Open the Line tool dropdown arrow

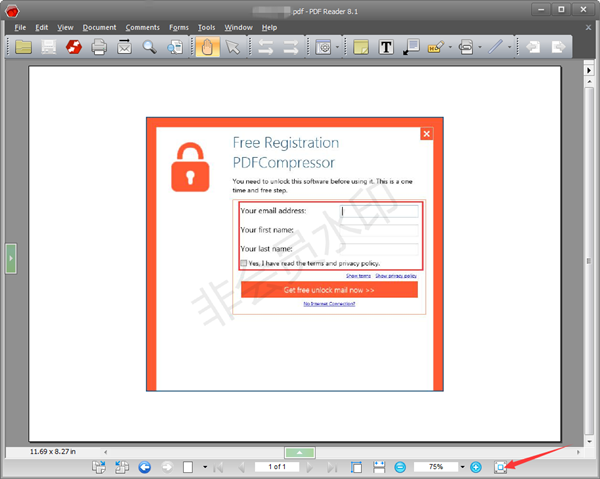[509, 47]
